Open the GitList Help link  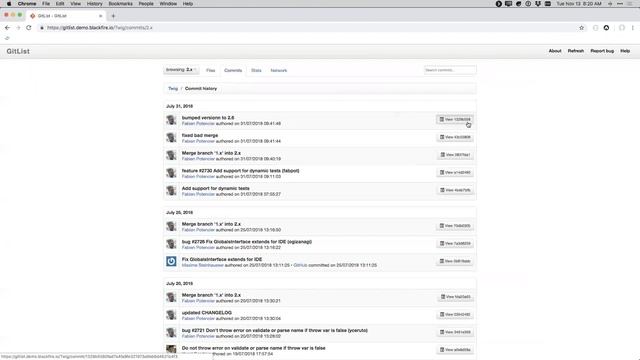tap(625, 51)
